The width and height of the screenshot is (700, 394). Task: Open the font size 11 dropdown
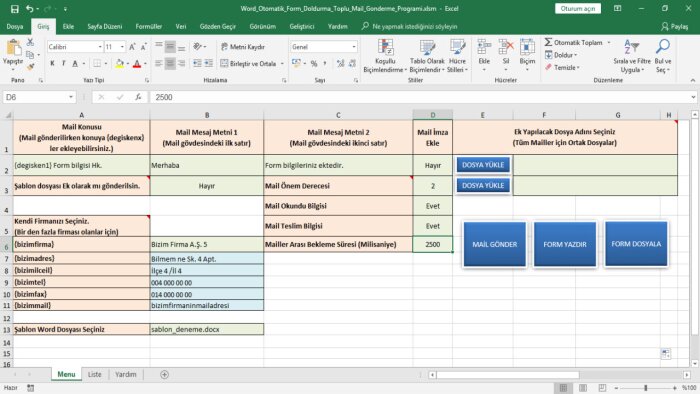pos(122,47)
